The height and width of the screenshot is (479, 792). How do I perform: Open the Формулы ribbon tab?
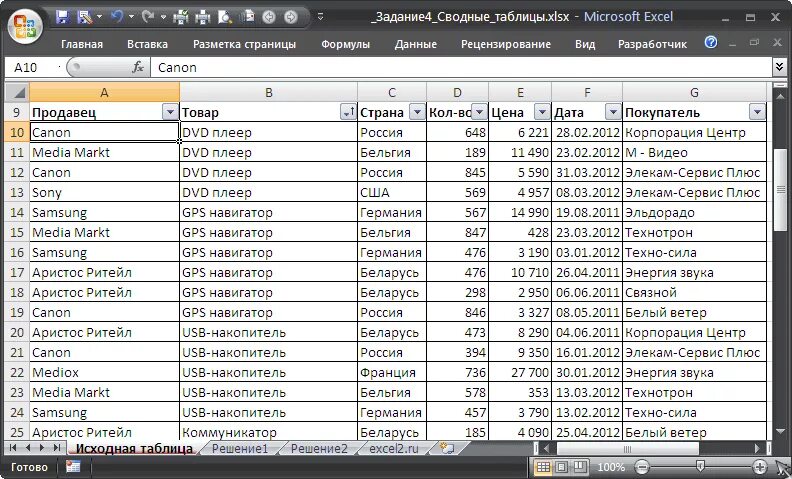(x=345, y=44)
